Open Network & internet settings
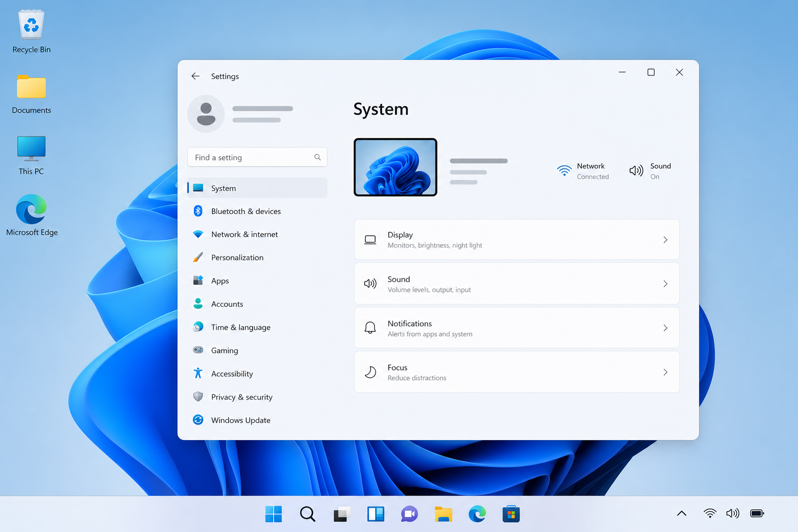 point(257,234)
